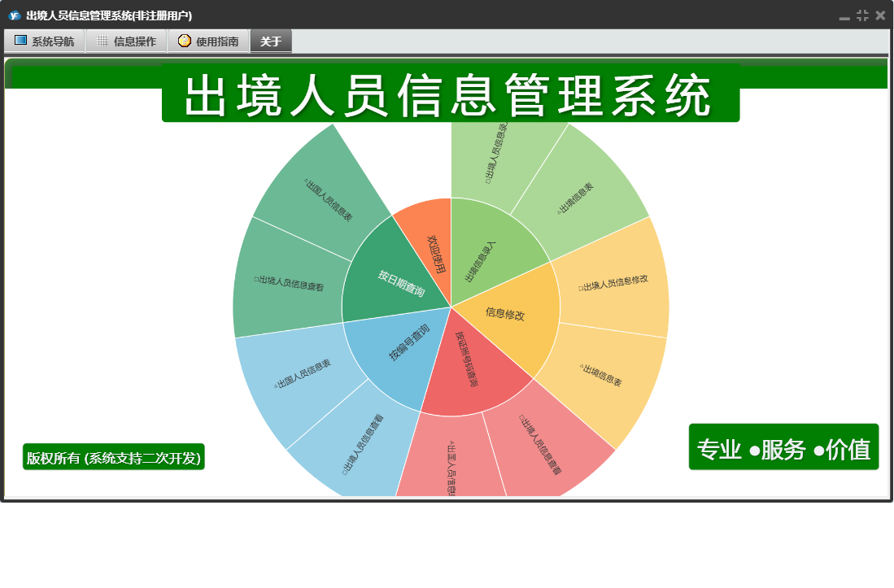Open the 使用指南 tab
894x588 pixels.
click(209, 41)
